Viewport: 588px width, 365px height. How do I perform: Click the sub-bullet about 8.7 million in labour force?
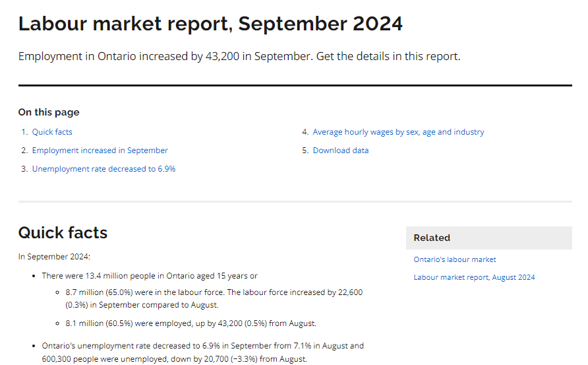214,298
